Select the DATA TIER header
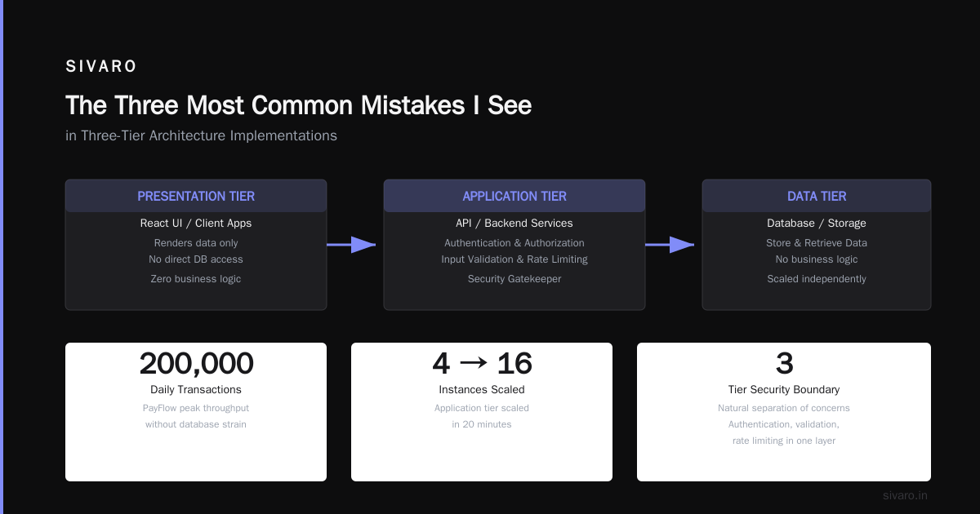Image resolution: width=980 pixels, height=514 pixels. pyautogui.click(x=817, y=196)
